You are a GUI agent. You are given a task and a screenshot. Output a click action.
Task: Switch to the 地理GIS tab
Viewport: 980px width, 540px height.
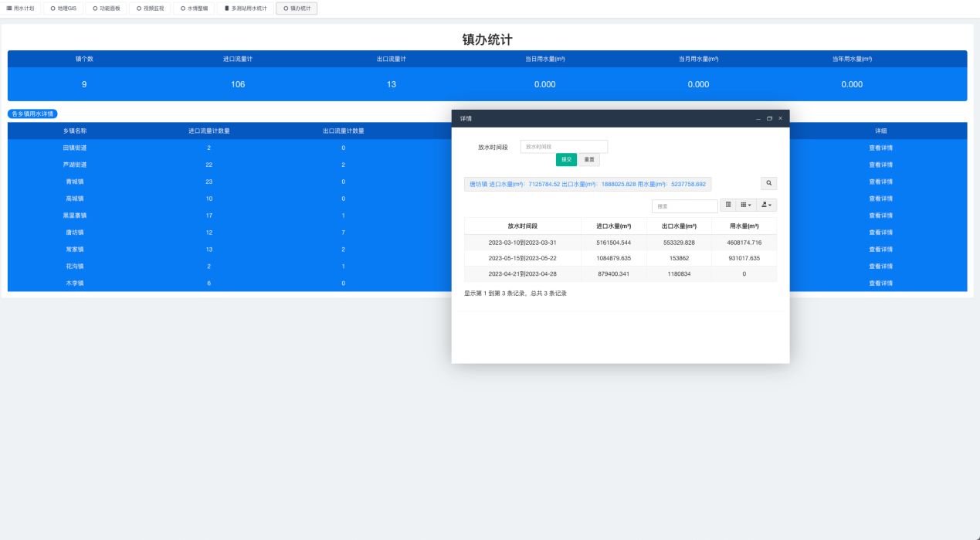click(63, 8)
